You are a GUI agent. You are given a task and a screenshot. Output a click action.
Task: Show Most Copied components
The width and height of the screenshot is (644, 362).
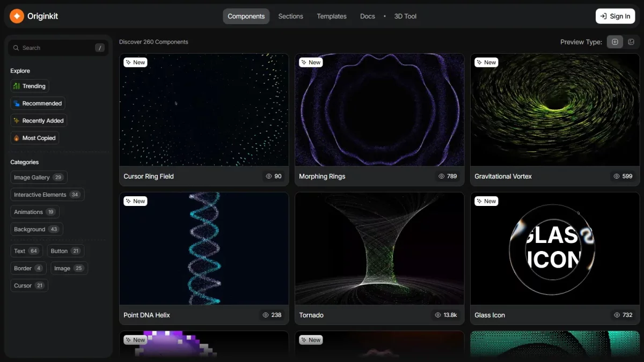(35, 138)
